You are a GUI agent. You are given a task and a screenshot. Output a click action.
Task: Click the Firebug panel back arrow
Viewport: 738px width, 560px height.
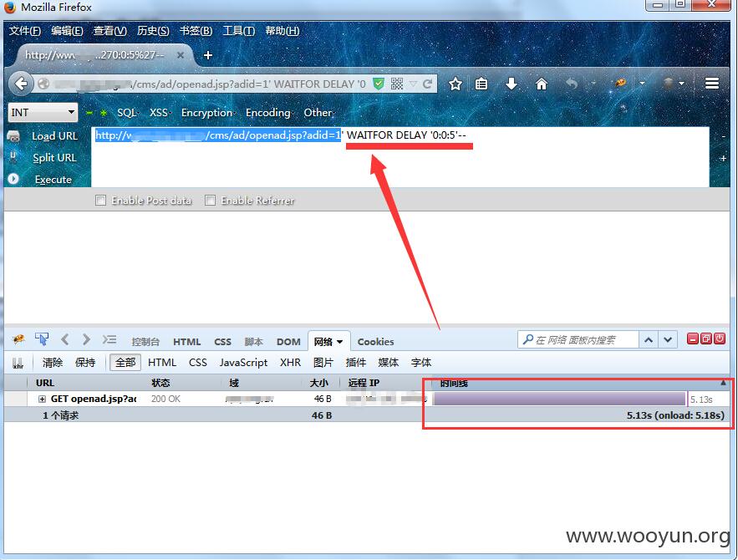65,339
